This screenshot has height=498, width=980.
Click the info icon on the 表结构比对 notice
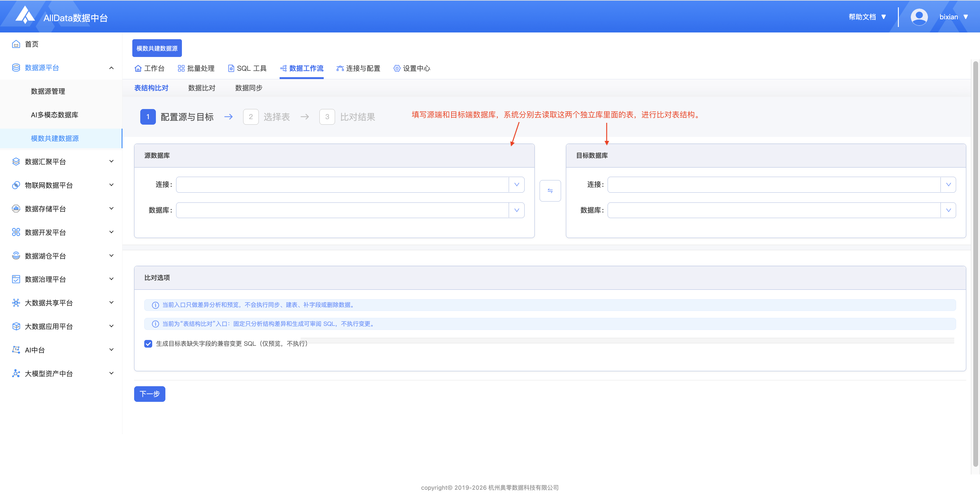coord(155,324)
